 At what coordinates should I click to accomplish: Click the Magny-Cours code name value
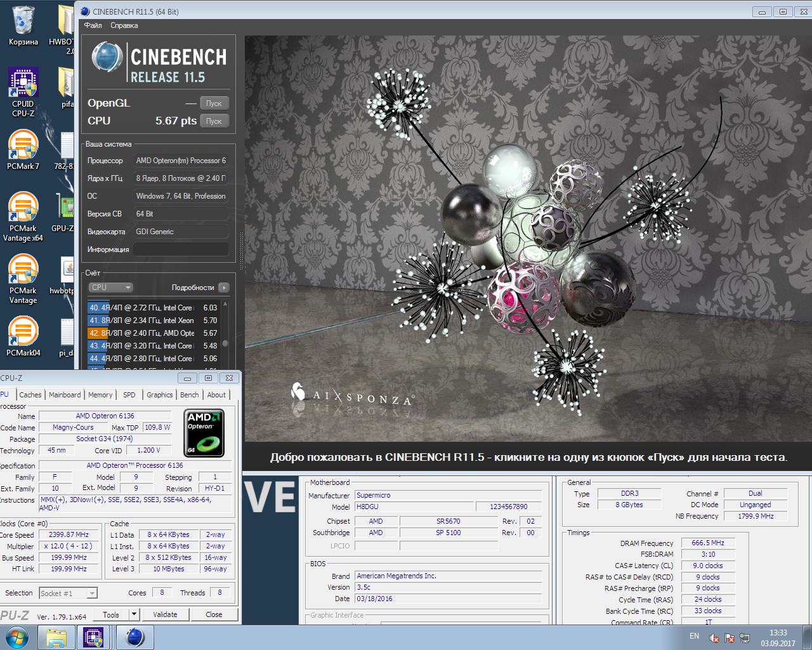coord(73,427)
